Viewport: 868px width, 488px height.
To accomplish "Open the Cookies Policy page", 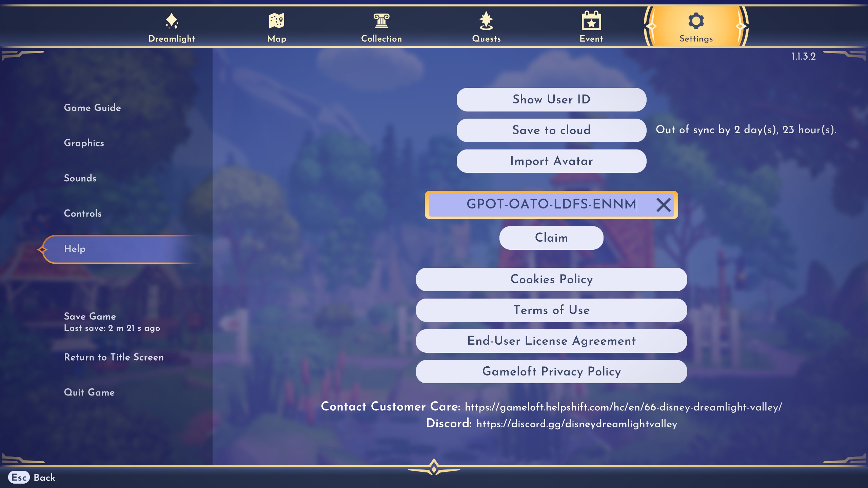I will coord(551,279).
